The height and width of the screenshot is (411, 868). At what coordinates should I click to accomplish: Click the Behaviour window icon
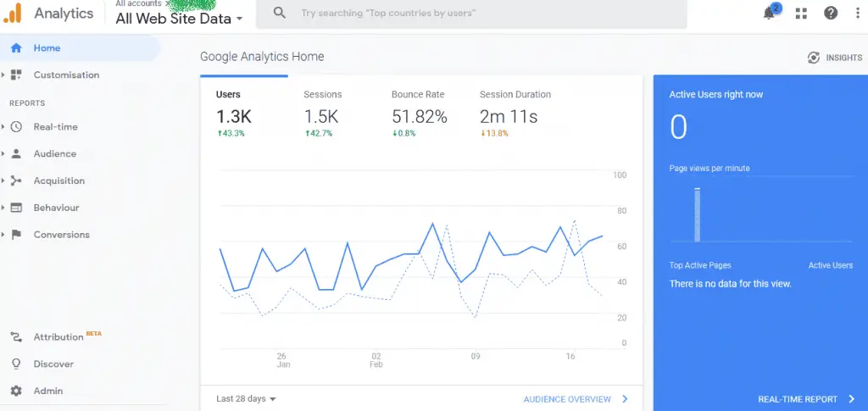click(x=16, y=208)
